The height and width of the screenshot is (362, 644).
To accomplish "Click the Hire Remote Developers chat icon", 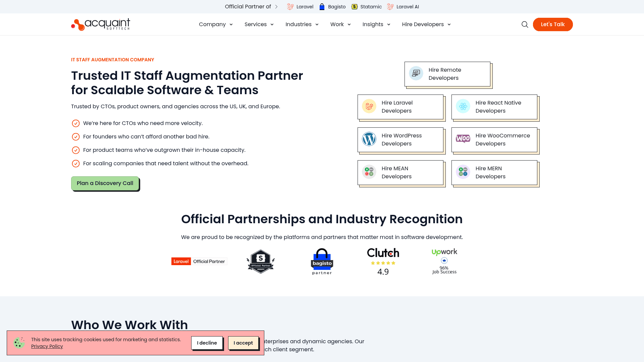I will pyautogui.click(x=416, y=73).
